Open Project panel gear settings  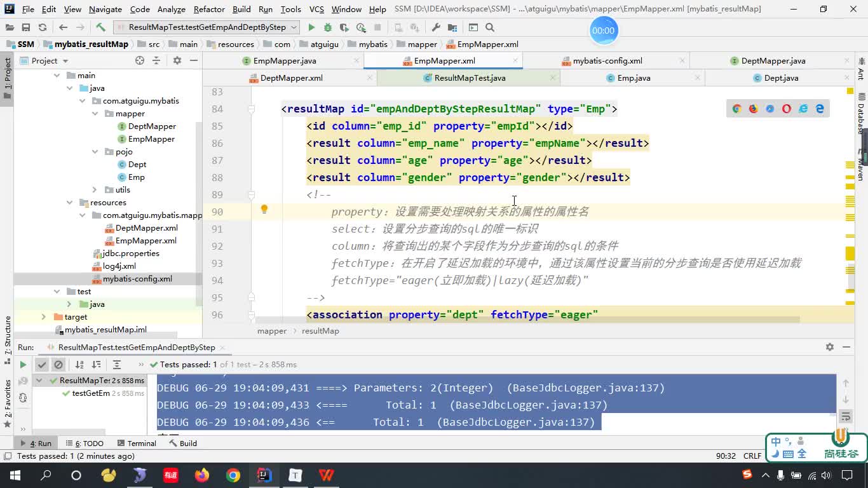[x=177, y=60]
